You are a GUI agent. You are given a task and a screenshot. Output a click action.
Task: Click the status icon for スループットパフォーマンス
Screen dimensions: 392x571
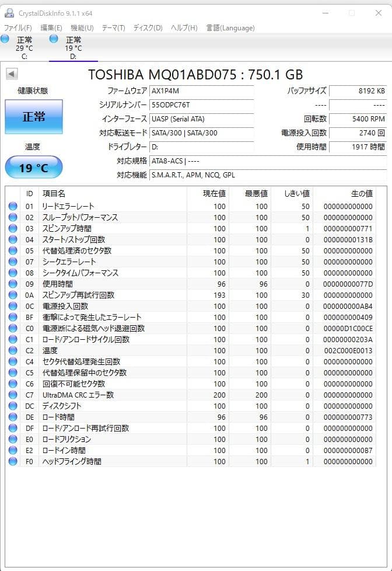coord(13,217)
